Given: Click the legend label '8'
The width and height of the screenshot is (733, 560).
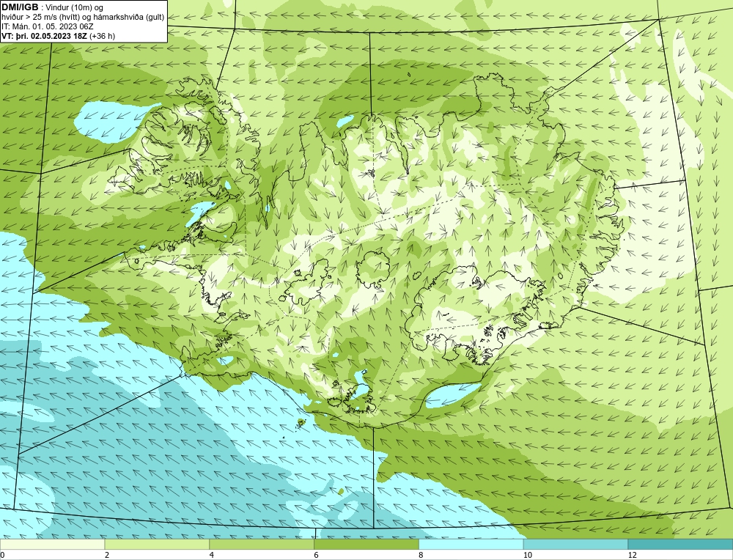Looking at the screenshot, I should click(421, 555).
